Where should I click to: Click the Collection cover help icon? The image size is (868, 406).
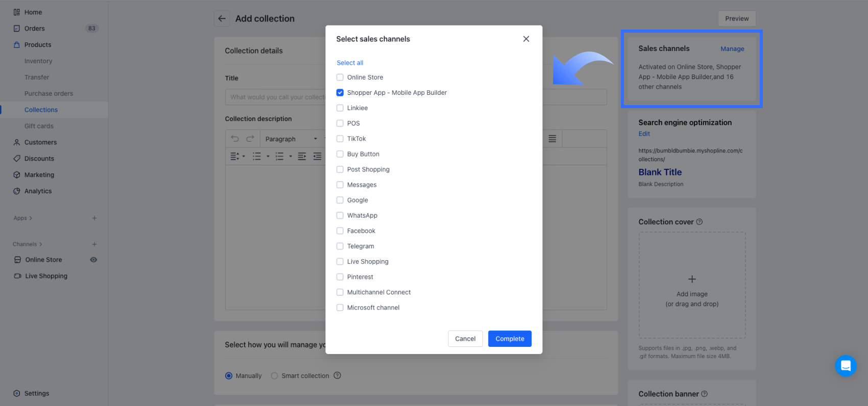pyautogui.click(x=700, y=222)
